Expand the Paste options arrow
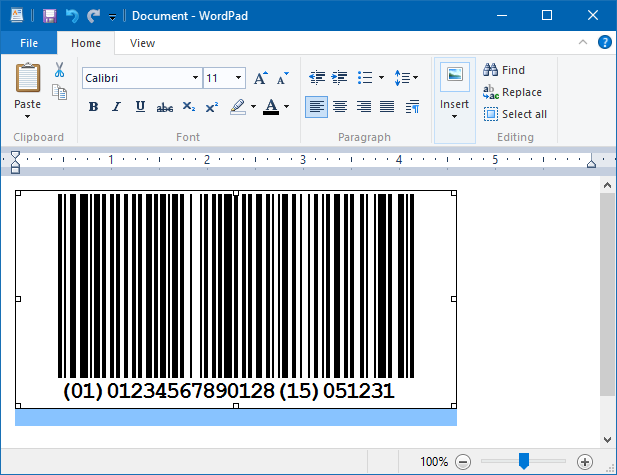 pos(27,116)
